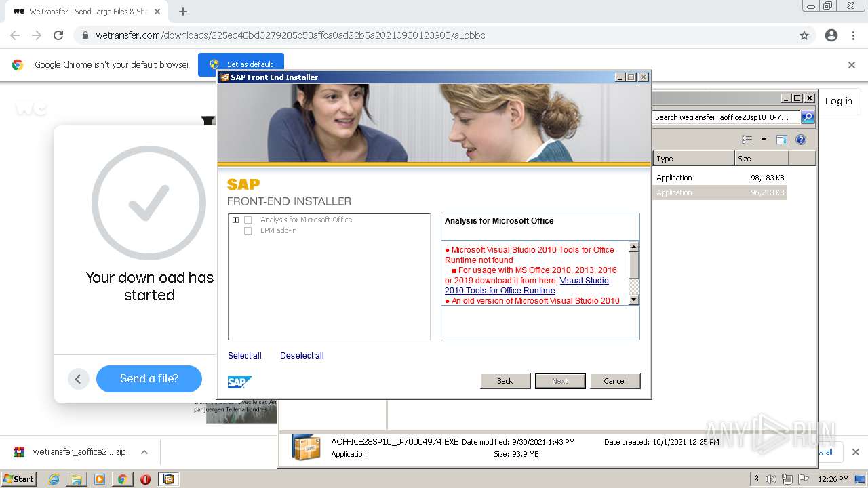Select SAP installer taskbar button
Image resolution: width=868 pixels, height=488 pixels.
pos(169,479)
